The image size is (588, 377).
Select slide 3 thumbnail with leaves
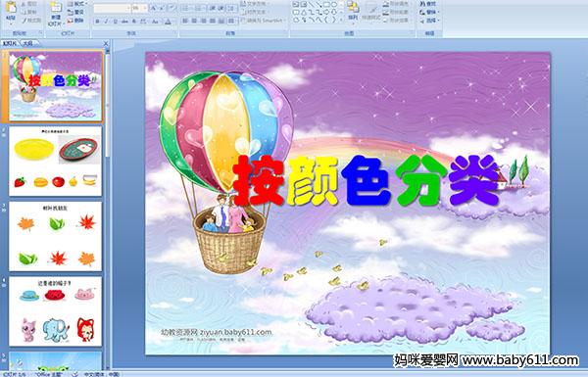tap(56, 236)
